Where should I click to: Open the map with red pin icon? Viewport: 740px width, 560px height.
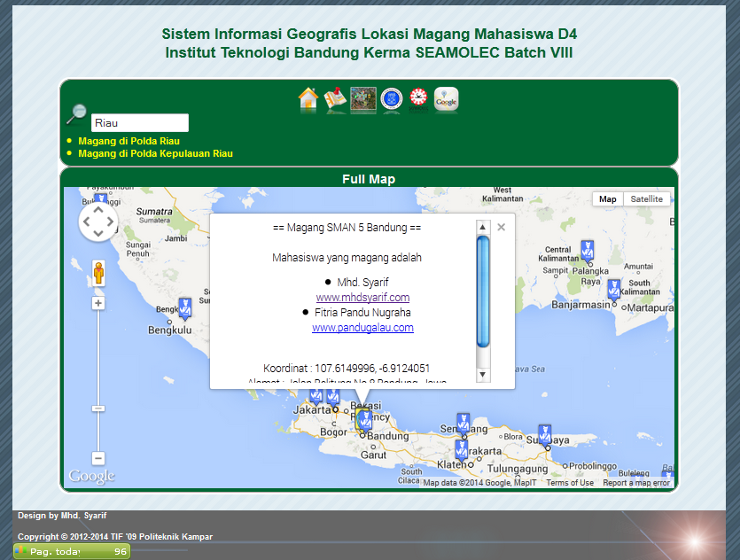pyautogui.click(x=335, y=98)
